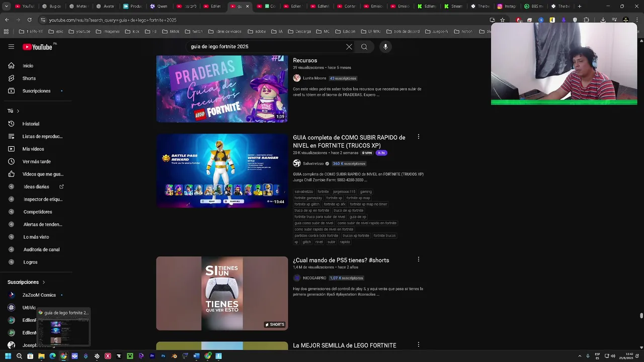Click the 'guia de xp' tag
Viewport: 644px width, 362px height.
358,217
